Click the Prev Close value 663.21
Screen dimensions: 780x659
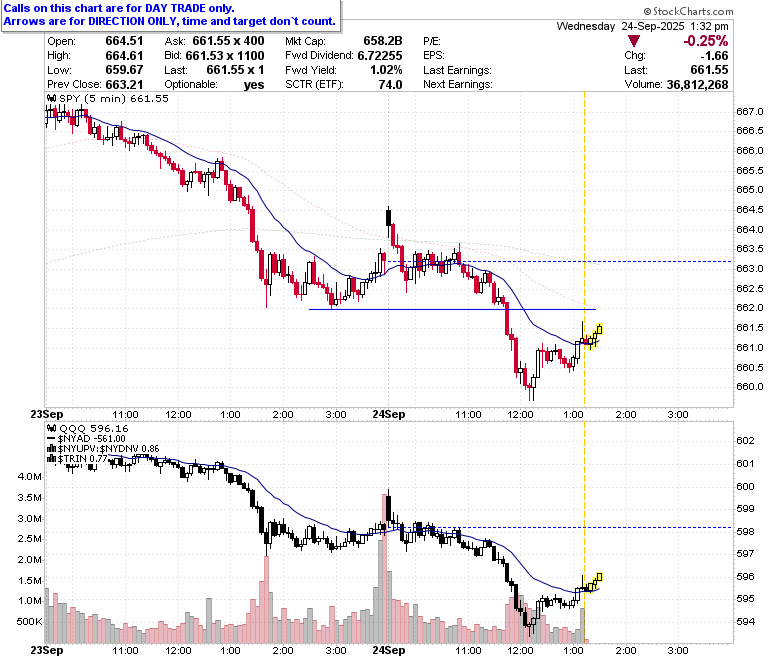tap(124, 85)
